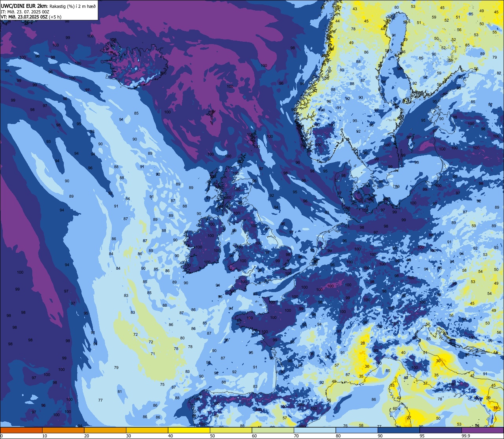Click the humidity value '28' over southern France
The image size is (504, 439).
363,343
